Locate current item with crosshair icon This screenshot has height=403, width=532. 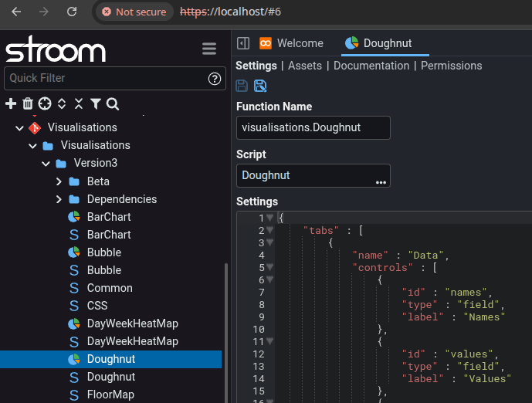pyautogui.click(x=45, y=103)
